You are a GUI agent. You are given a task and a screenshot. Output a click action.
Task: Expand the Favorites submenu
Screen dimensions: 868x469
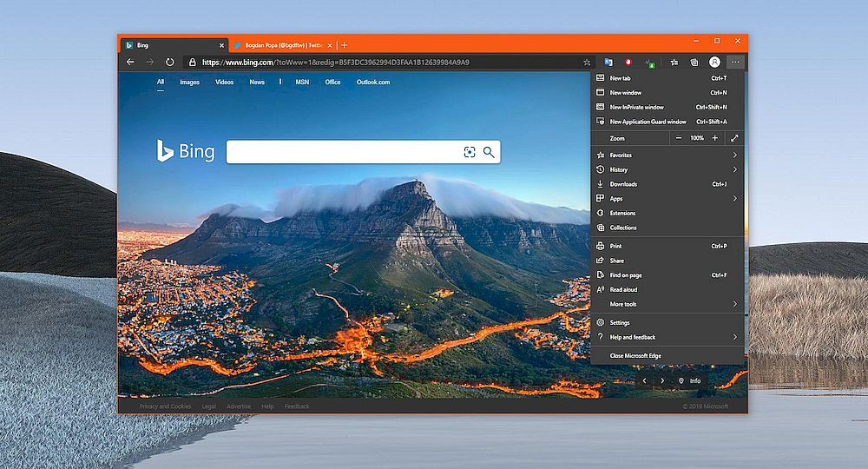(734, 155)
